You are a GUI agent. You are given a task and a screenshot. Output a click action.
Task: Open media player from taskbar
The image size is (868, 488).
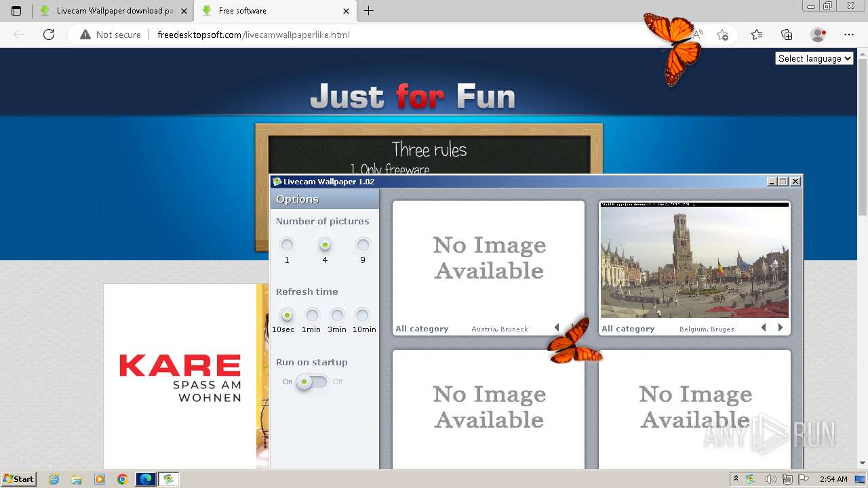(100, 479)
